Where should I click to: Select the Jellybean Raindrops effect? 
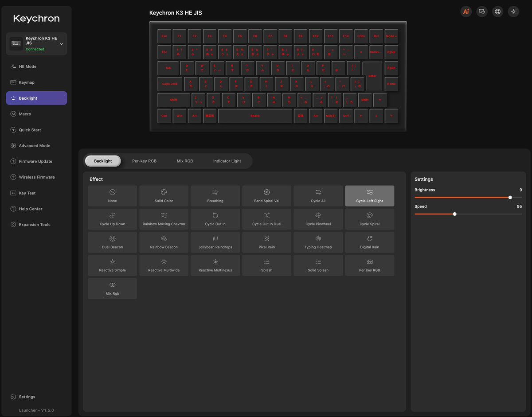[x=215, y=242]
